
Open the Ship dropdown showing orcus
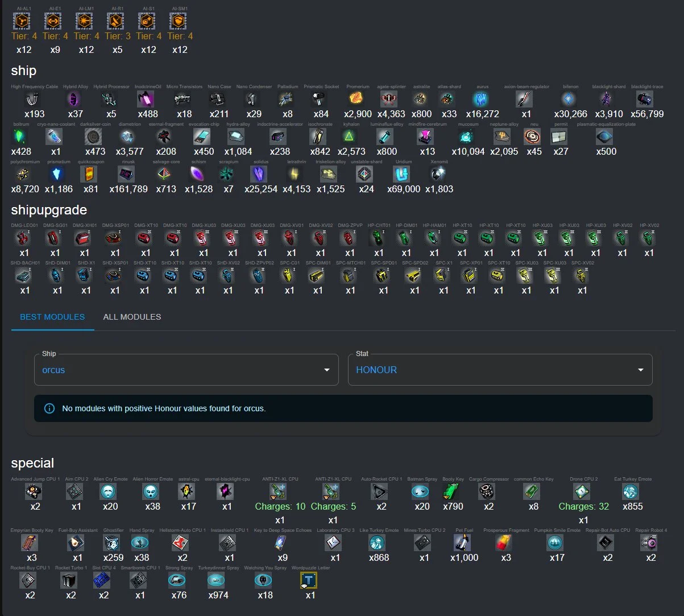pyautogui.click(x=186, y=370)
